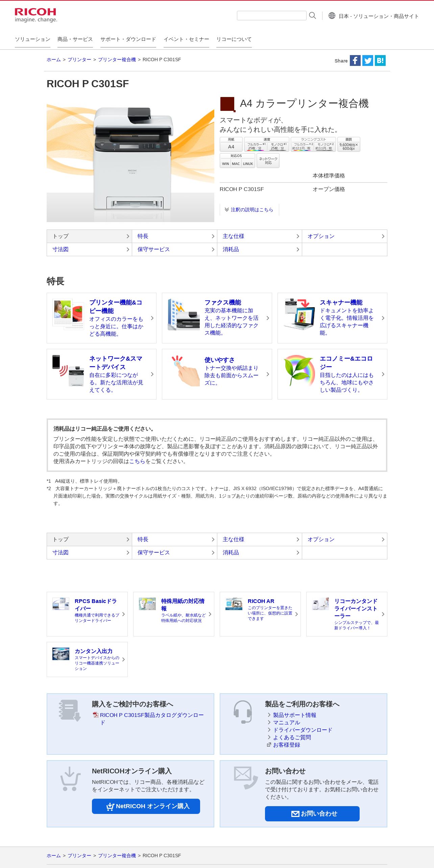Click プリンター複合機 in top breadcrumb

117,59
